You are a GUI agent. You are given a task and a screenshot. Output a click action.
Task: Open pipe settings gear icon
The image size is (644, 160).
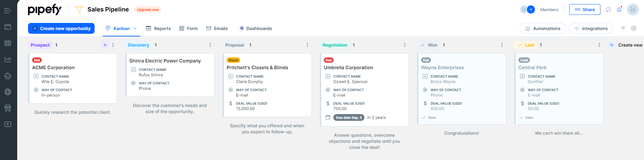pyautogui.click(x=634, y=28)
